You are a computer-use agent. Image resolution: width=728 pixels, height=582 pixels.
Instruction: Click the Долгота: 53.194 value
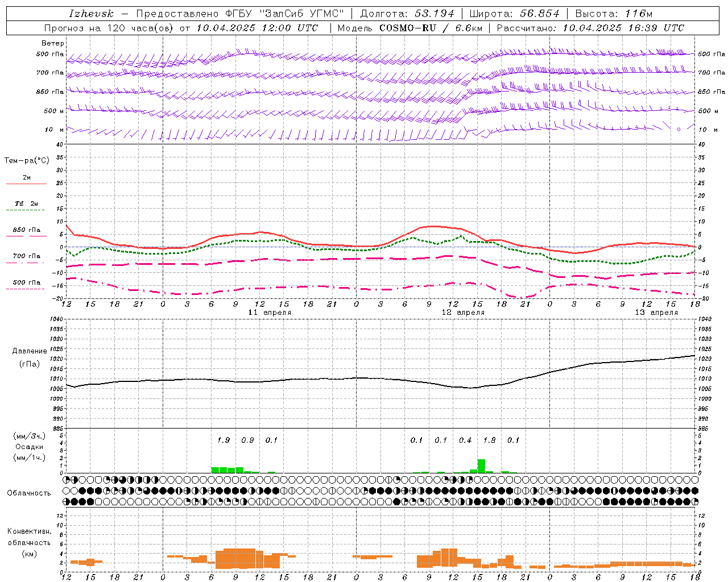[x=407, y=14]
